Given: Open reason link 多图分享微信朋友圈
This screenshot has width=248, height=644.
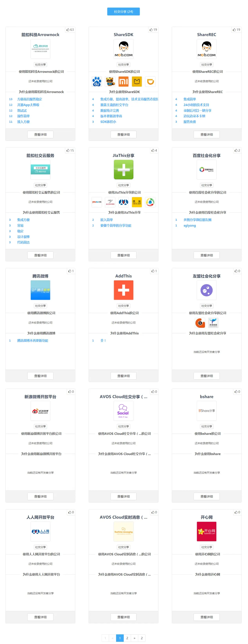Looking at the screenshot, I should (x=198, y=220).
